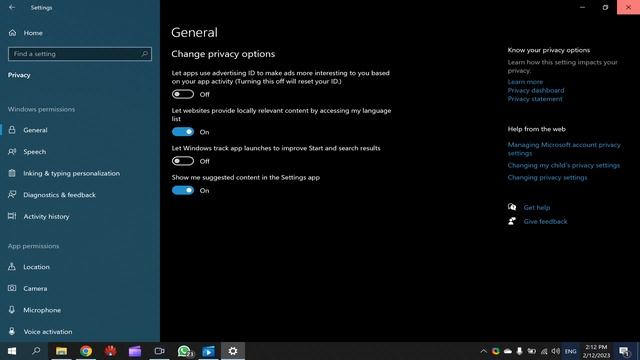
Task: Restore down the Settings window
Action: click(x=605, y=7)
